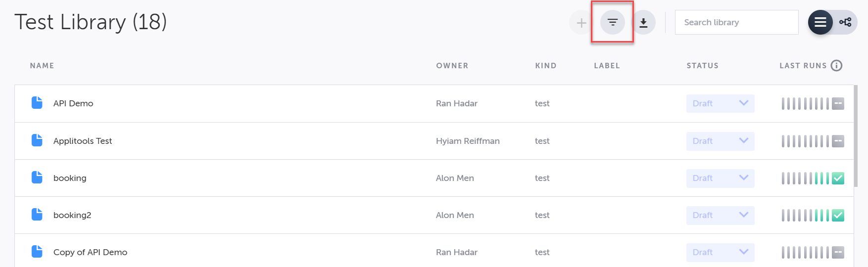Open the Draft status dropdown for API Demo

click(x=720, y=103)
